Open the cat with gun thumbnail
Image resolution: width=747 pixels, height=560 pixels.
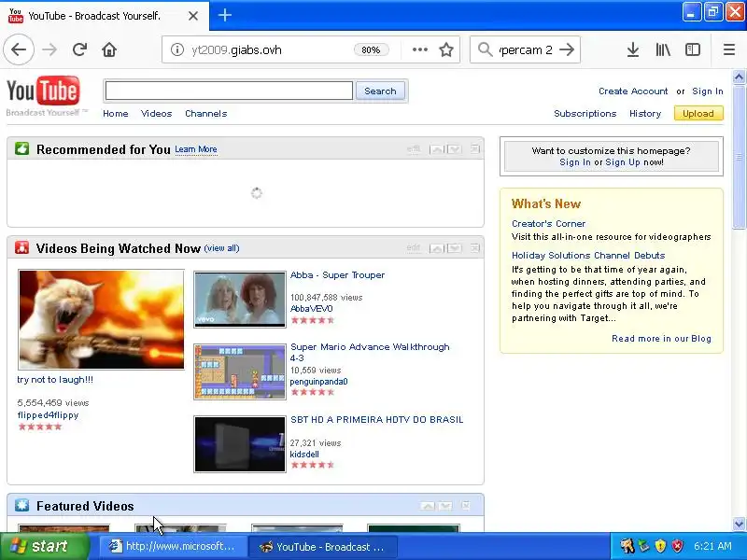[101, 319]
